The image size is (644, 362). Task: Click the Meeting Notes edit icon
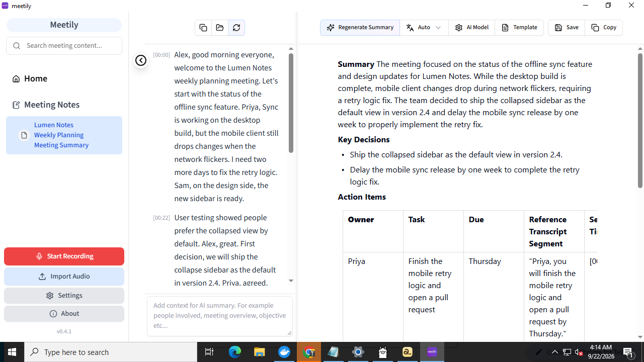click(x=16, y=105)
